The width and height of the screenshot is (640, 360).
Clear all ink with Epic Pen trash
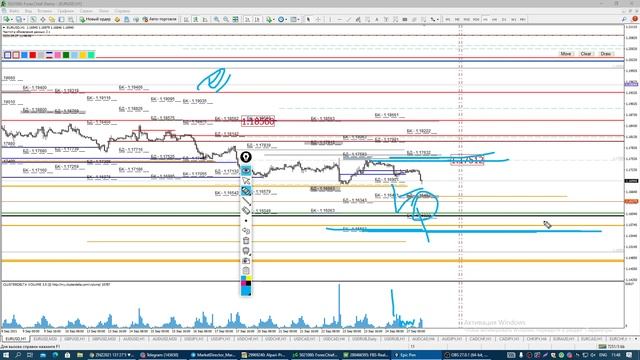click(246, 240)
